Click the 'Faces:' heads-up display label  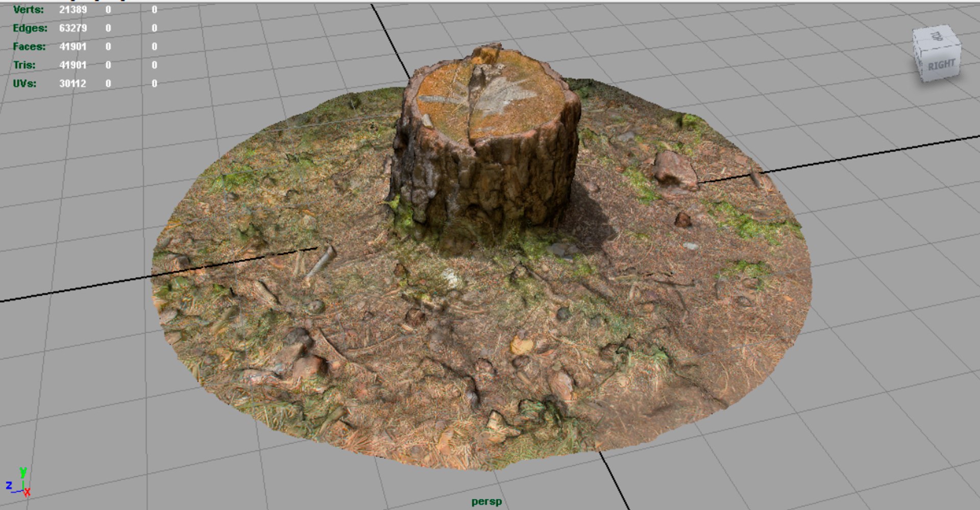[29, 46]
